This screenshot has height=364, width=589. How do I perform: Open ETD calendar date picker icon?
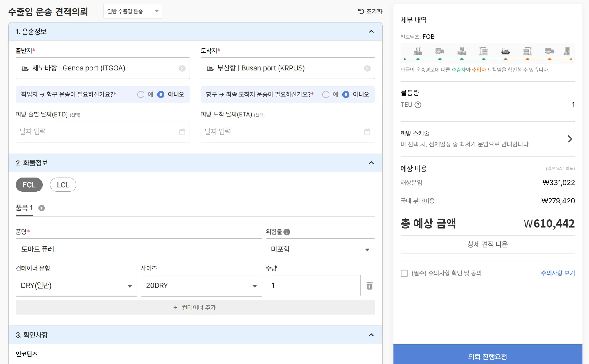coord(182,132)
